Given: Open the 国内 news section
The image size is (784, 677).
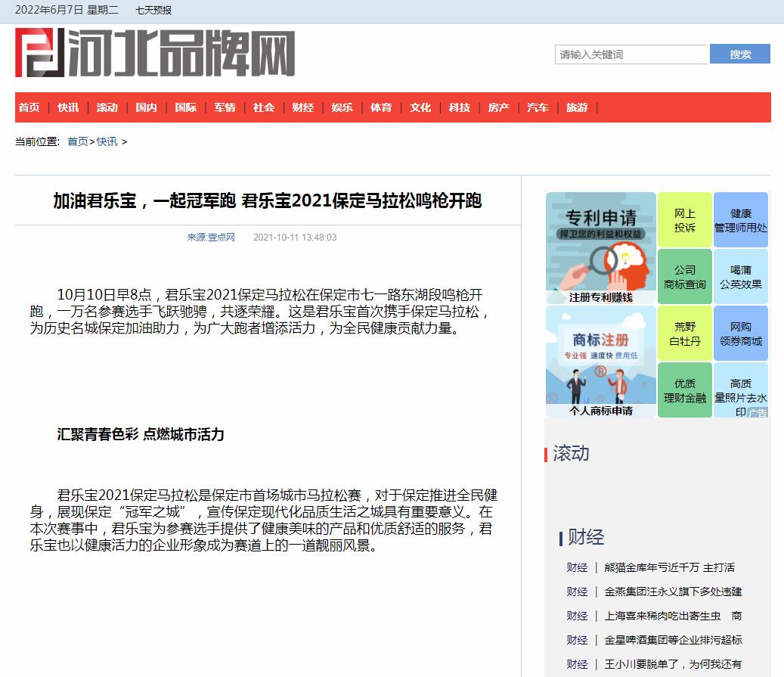Looking at the screenshot, I should pos(146,107).
